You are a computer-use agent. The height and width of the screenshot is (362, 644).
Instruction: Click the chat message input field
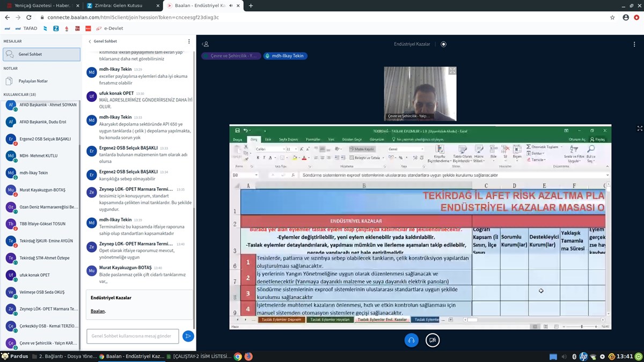pyautogui.click(x=133, y=336)
